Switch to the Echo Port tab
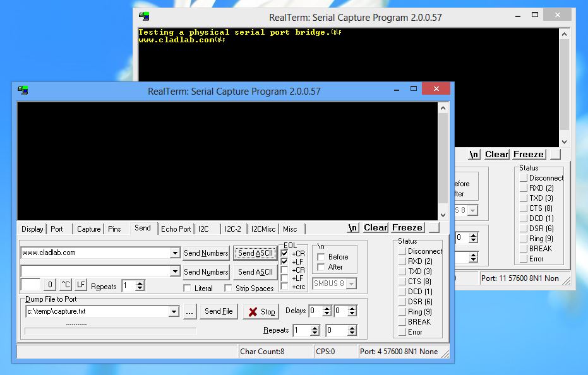The image size is (588, 375). tap(176, 229)
